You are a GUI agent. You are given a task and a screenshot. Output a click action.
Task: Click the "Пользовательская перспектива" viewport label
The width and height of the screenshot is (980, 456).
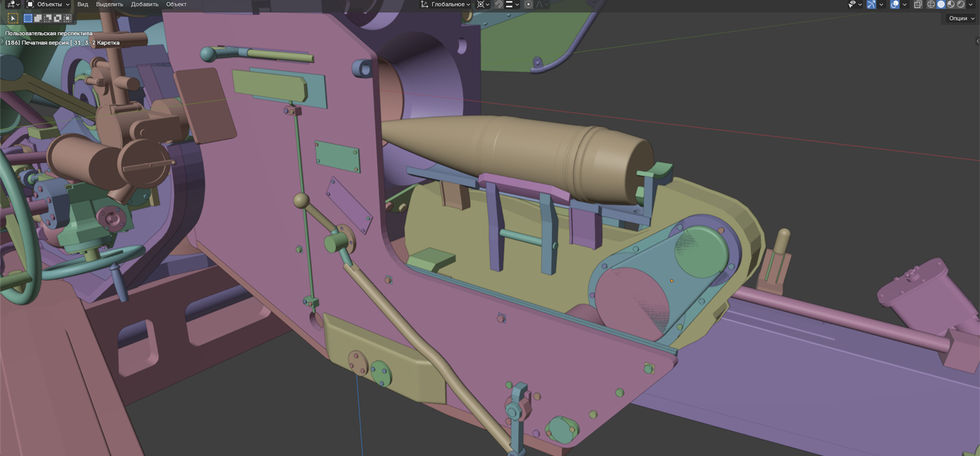click(48, 34)
